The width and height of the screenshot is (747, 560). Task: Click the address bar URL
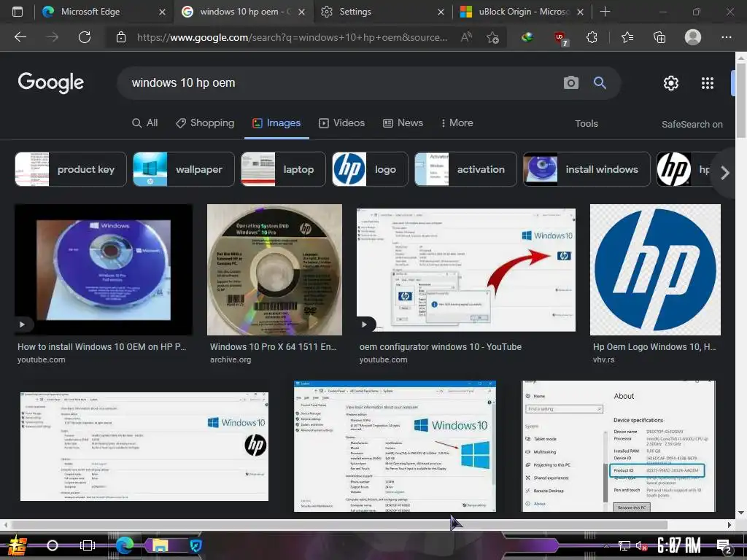click(292, 37)
